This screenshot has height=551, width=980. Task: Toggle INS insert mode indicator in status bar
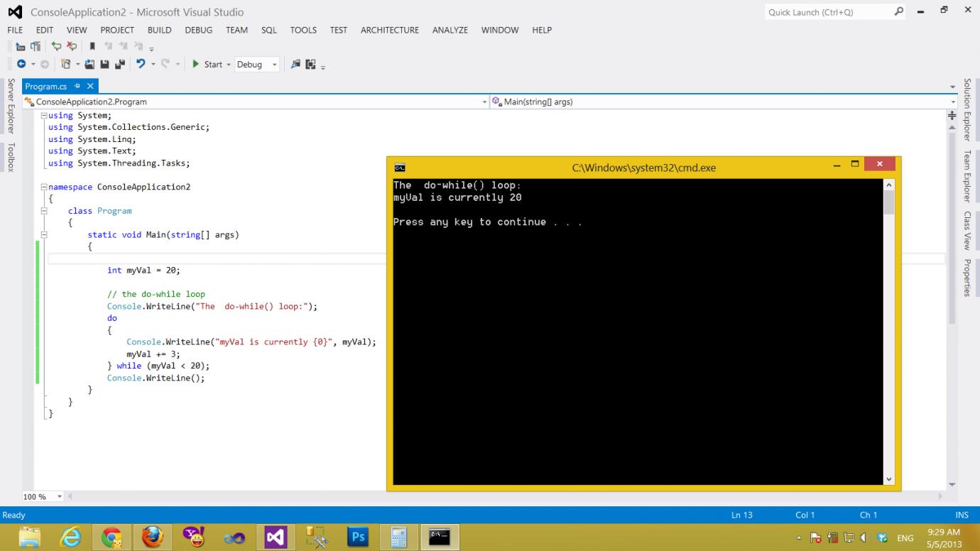pyautogui.click(x=962, y=515)
